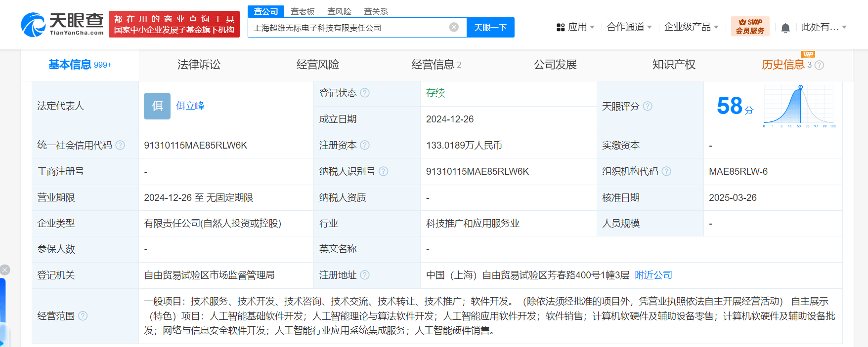Open the 此处有… account dropdown
This screenshot has width=868, height=347.
pyautogui.click(x=824, y=27)
